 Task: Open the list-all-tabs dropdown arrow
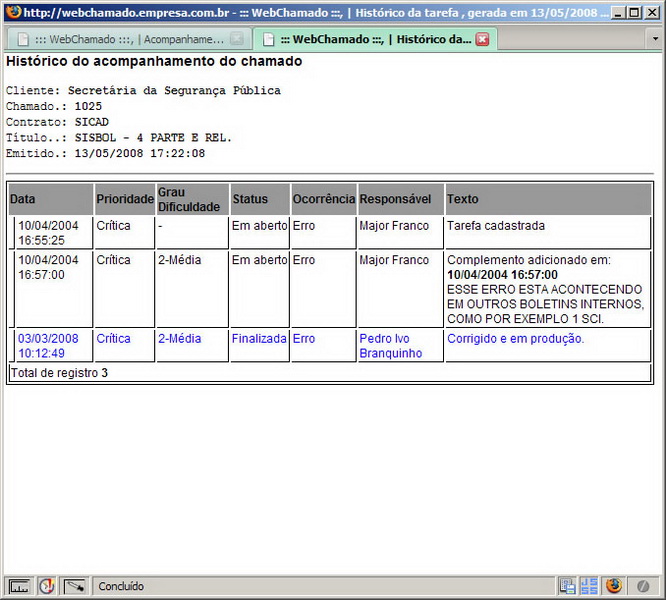(654, 39)
